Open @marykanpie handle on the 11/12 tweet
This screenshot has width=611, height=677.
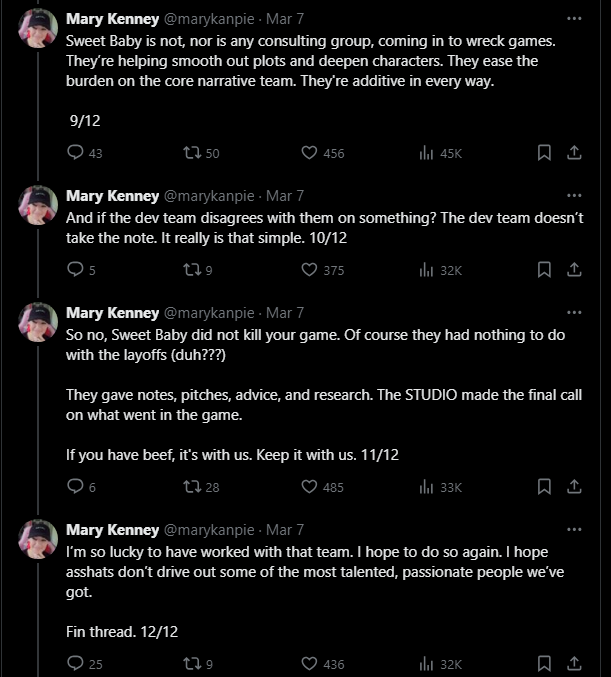[210, 313]
